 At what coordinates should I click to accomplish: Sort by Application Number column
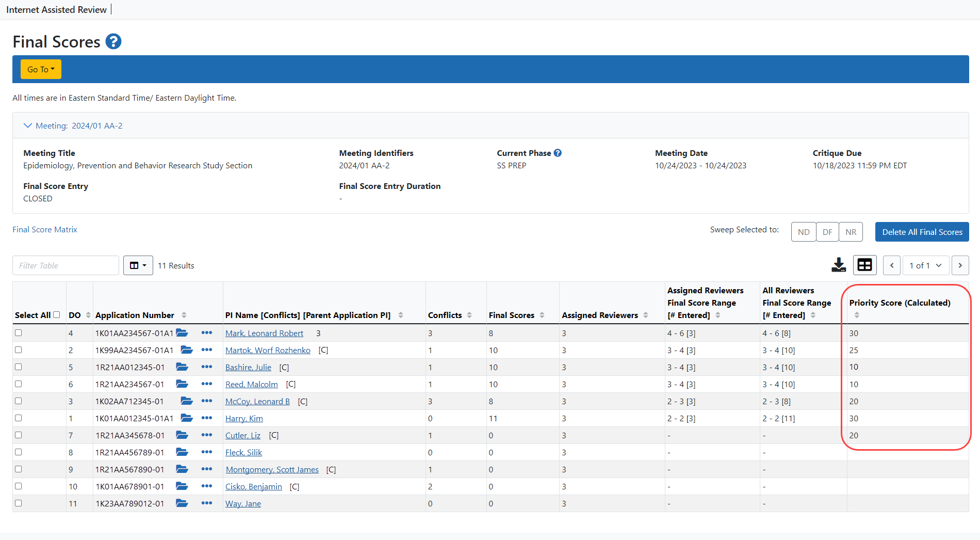pos(184,315)
